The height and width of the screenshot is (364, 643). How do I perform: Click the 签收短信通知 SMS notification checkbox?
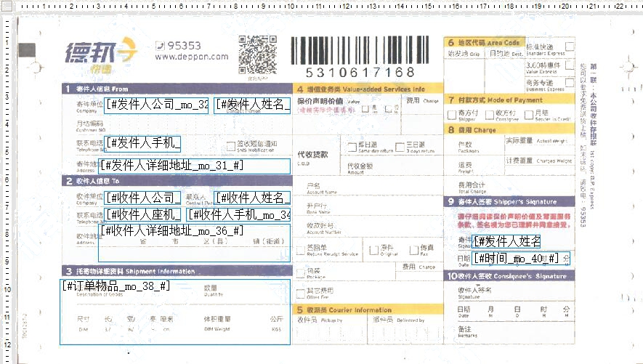point(230,146)
